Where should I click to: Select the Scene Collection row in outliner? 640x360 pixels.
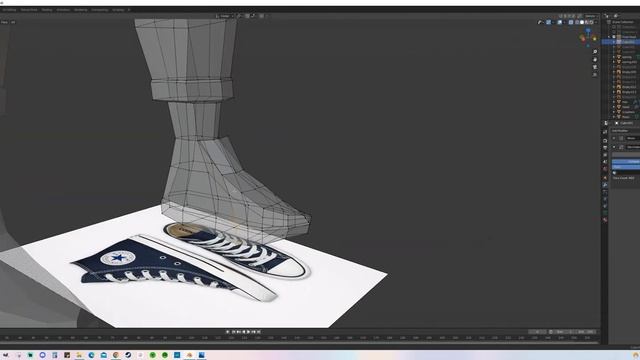623,22
